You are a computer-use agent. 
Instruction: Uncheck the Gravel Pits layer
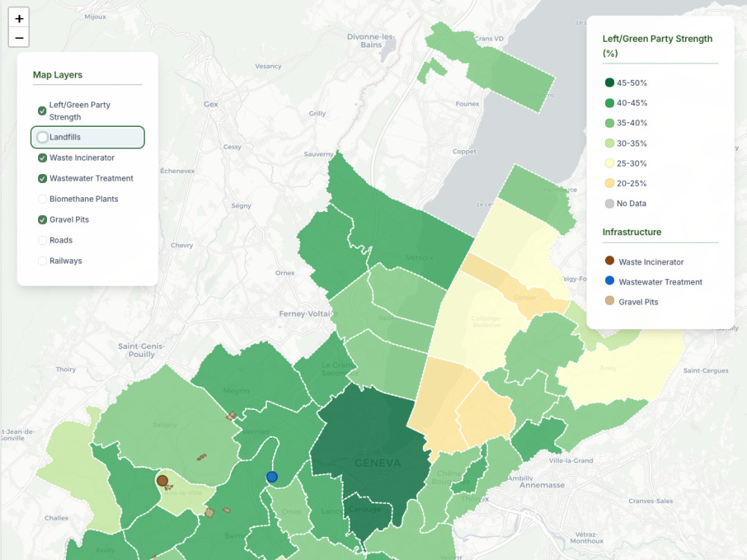click(x=43, y=220)
